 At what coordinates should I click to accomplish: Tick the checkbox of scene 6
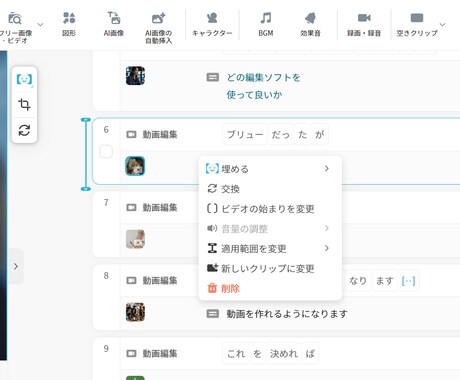coord(106,152)
